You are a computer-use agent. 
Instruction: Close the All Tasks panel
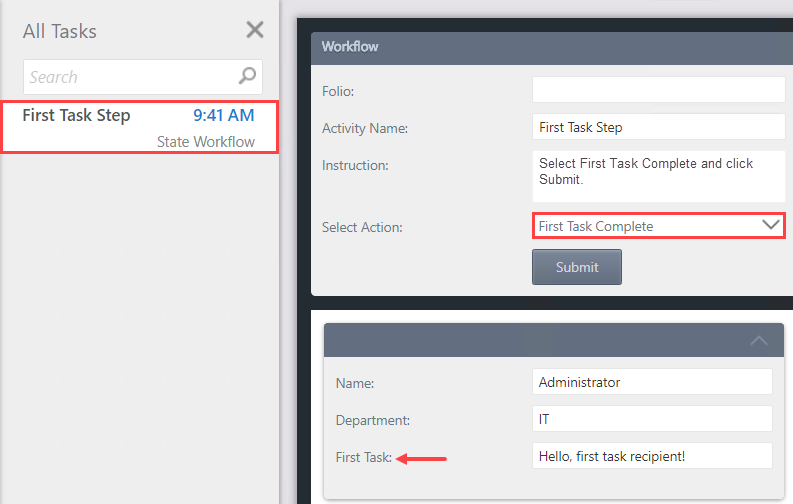point(255,30)
